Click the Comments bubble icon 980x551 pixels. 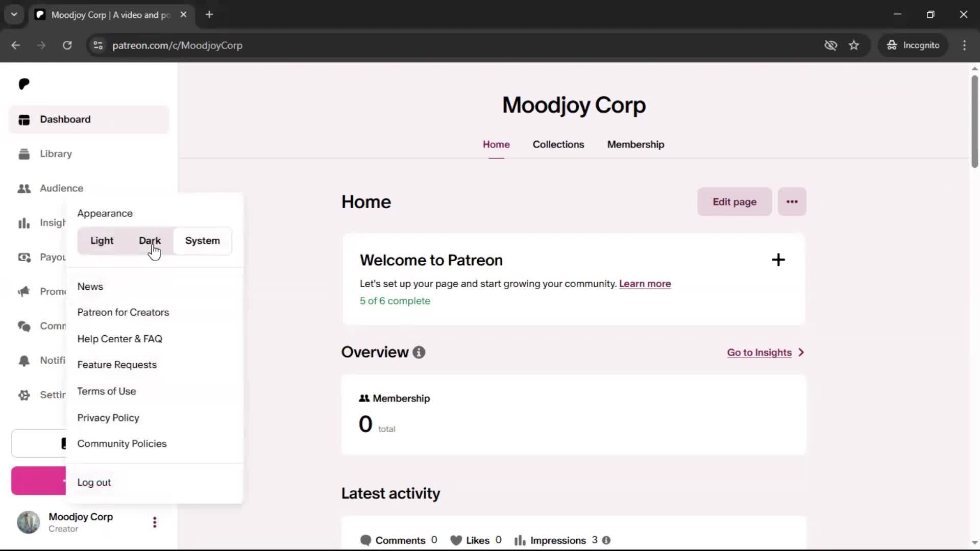(365, 540)
